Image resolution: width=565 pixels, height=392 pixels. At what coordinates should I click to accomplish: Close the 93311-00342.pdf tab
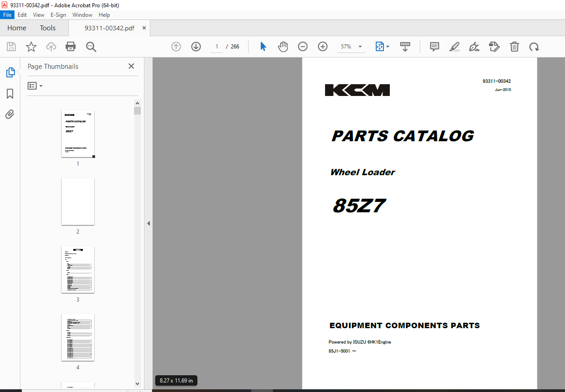(x=144, y=28)
